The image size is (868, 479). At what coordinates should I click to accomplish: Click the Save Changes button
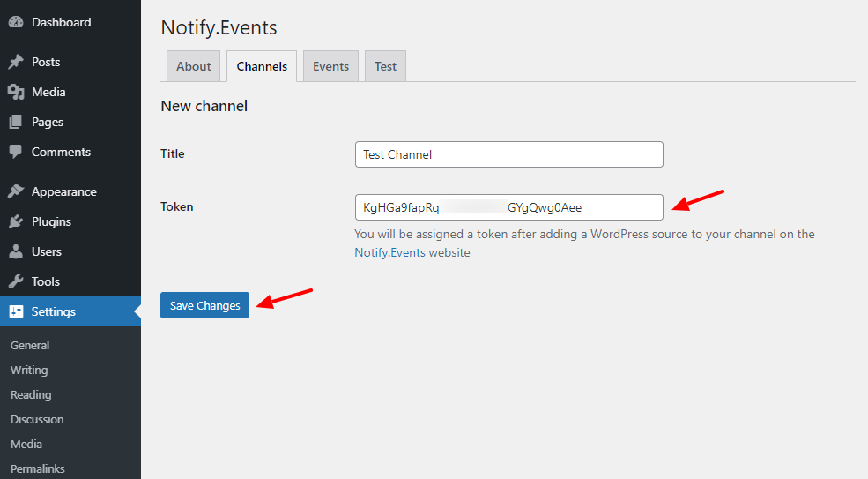pyautogui.click(x=204, y=305)
